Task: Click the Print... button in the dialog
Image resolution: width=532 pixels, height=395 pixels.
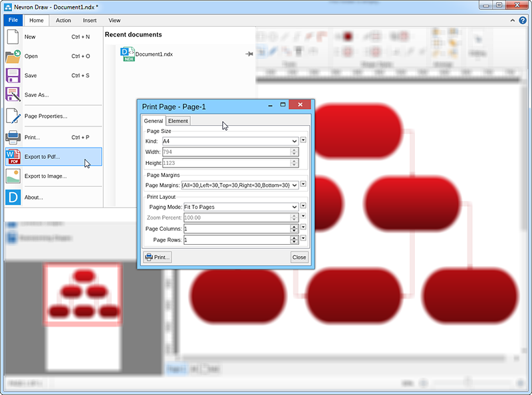Action: 158,257
